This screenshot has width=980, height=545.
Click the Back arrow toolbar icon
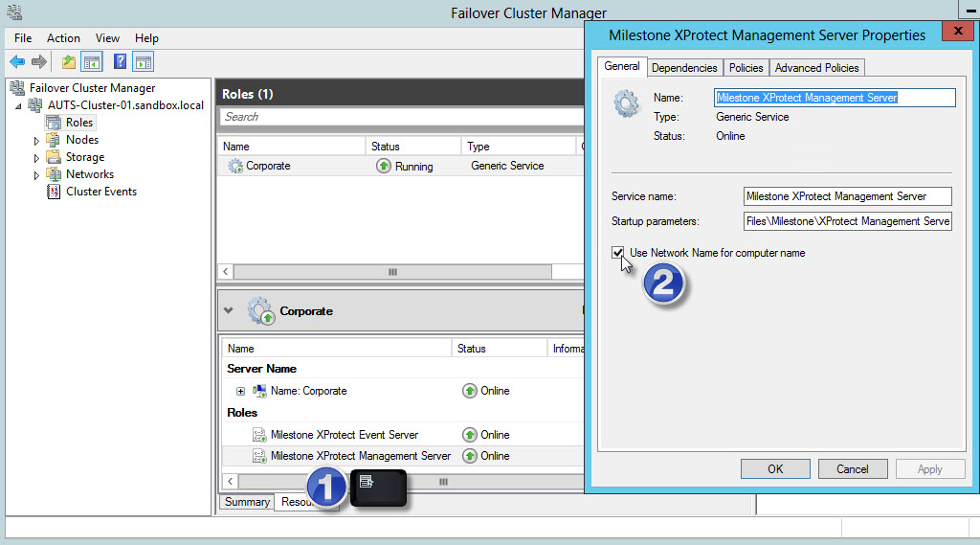point(17,61)
